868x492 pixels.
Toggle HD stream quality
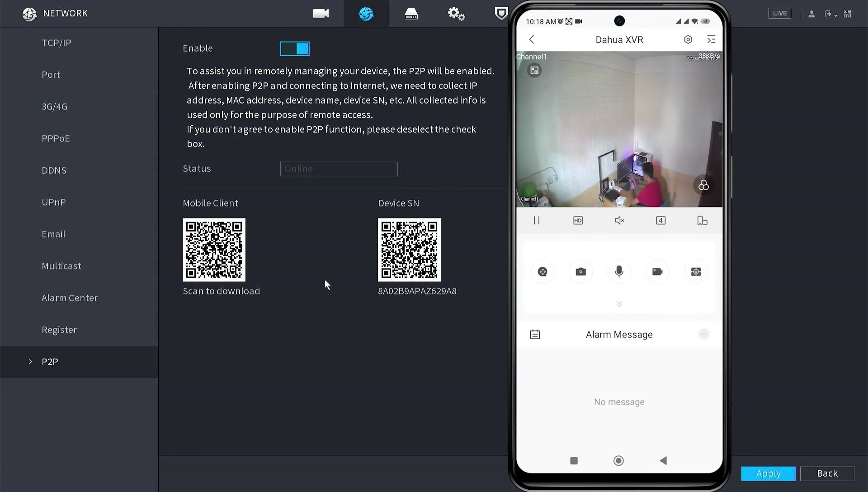coord(578,221)
